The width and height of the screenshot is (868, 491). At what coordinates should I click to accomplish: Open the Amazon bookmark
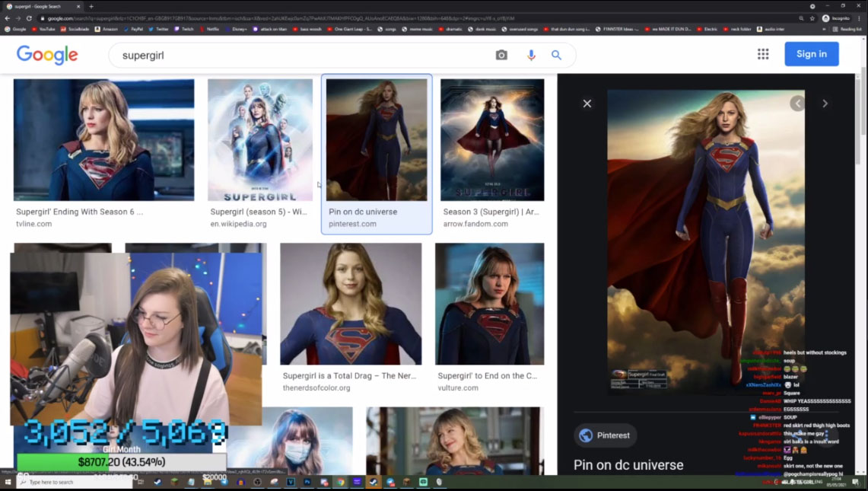click(x=107, y=29)
